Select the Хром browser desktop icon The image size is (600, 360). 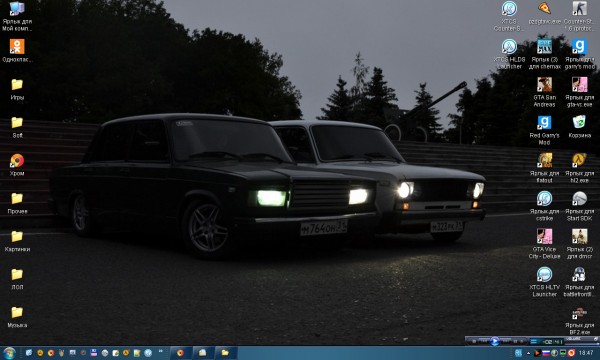click(17, 165)
